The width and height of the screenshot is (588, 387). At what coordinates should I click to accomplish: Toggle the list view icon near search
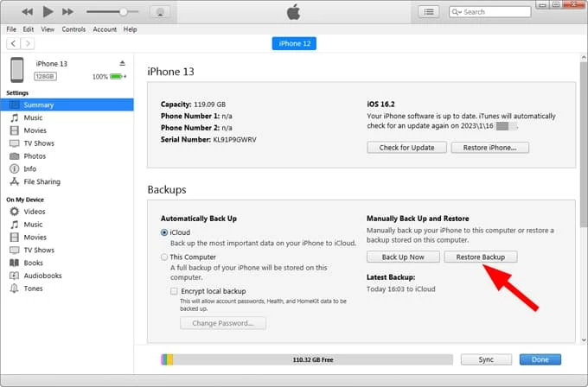pyautogui.click(x=428, y=12)
